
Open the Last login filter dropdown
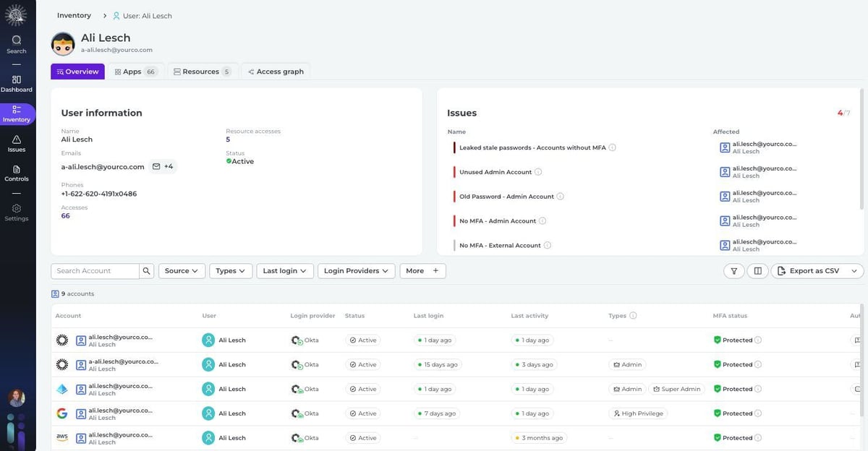pos(284,271)
